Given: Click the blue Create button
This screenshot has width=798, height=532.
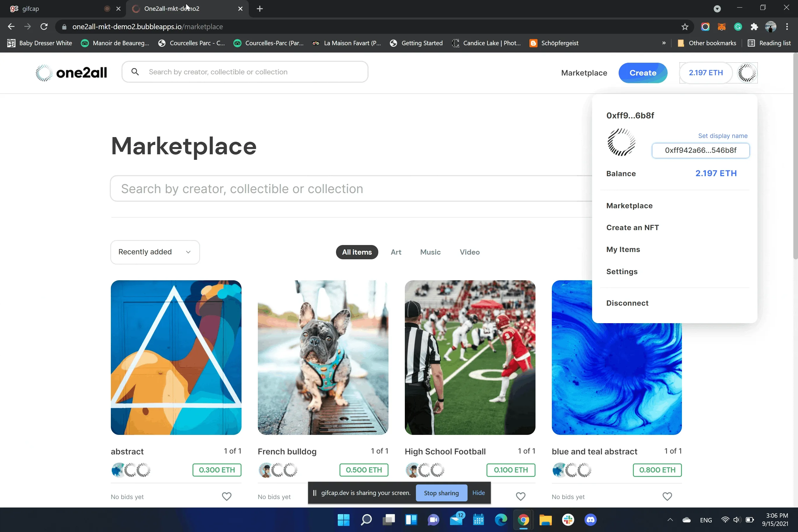Looking at the screenshot, I should [643, 73].
